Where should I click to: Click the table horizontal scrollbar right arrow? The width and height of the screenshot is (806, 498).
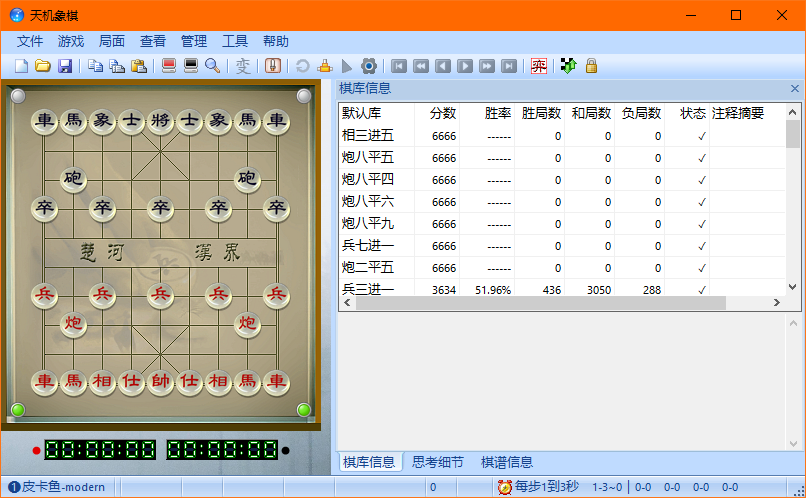(777, 303)
